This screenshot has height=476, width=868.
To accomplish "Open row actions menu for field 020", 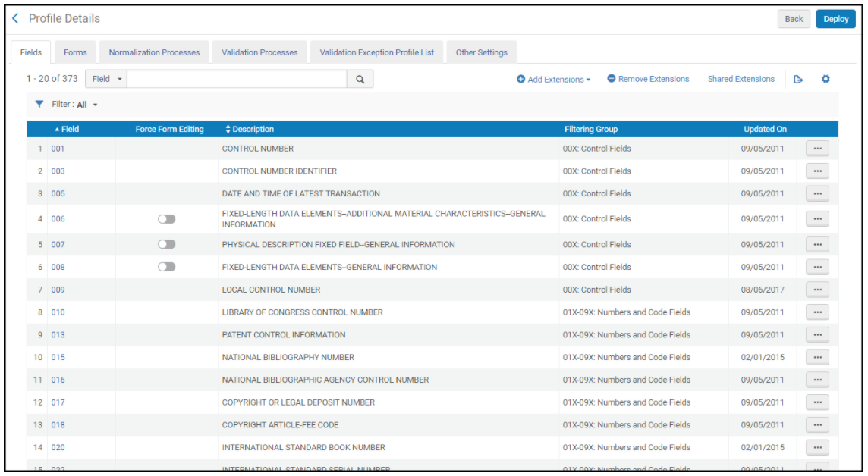I will pyautogui.click(x=818, y=448).
